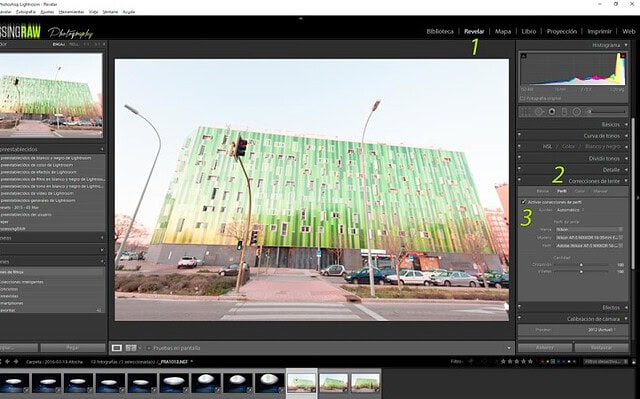
Task: Click the Pegar button
Action: pyautogui.click(x=73, y=348)
